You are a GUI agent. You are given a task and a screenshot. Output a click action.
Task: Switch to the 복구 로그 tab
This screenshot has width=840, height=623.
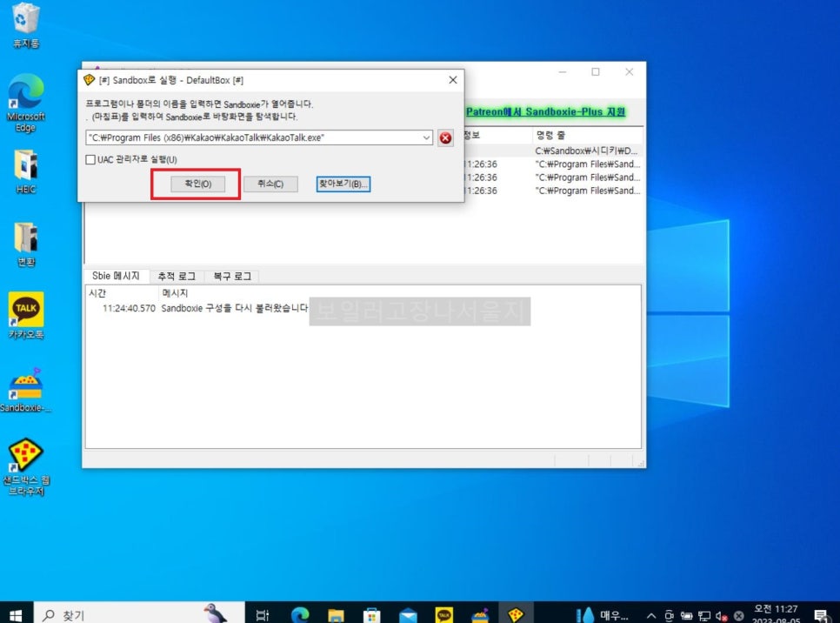point(232,276)
